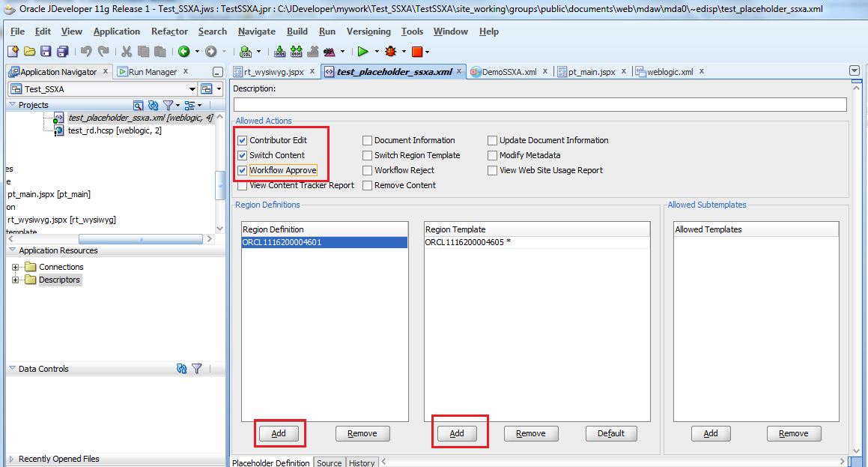Expand the Connections node
The width and height of the screenshot is (868, 467).
16,266
